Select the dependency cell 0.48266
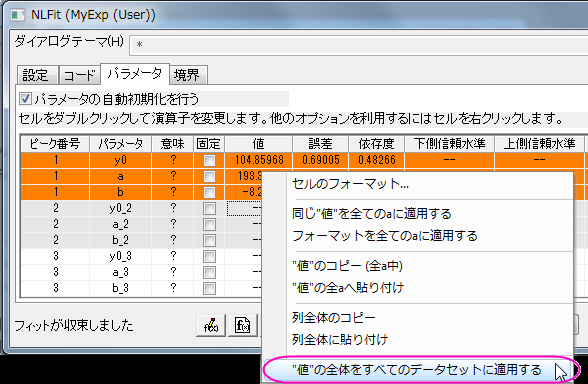This screenshot has height=384, width=588. pos(376,160)
